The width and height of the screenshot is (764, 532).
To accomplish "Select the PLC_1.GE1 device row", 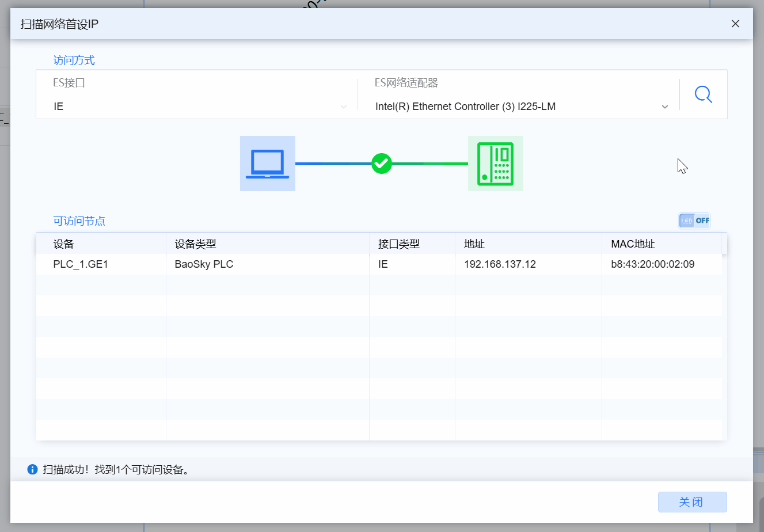I will pos(81,264).
